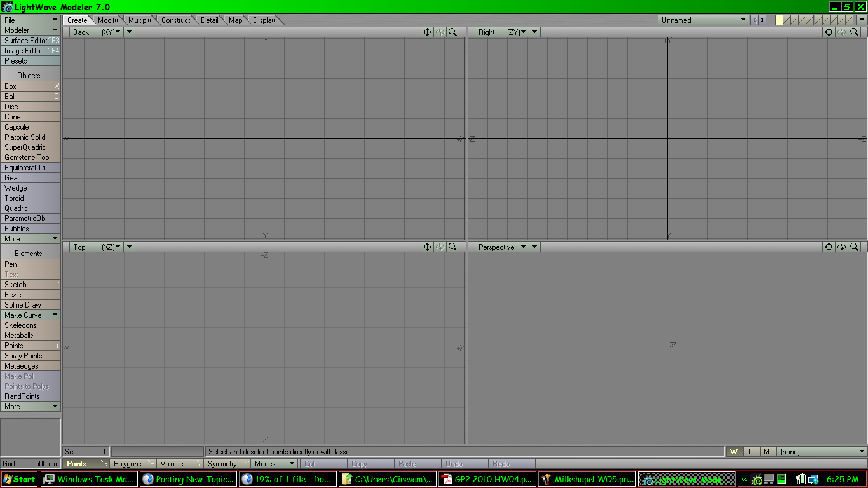The width and height of the screenshot is (868, 488).
Task: Switch to the Map tab
Action: coord(236,20)
